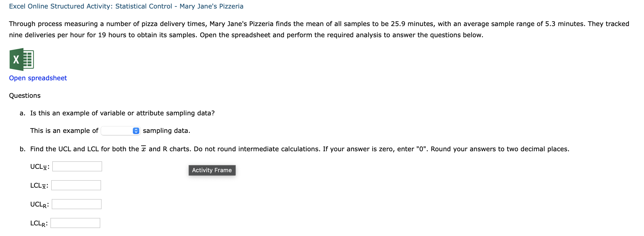
Task: Activate the Excel icon next to Open spreadsheet
Action: [x=21, y=59]
